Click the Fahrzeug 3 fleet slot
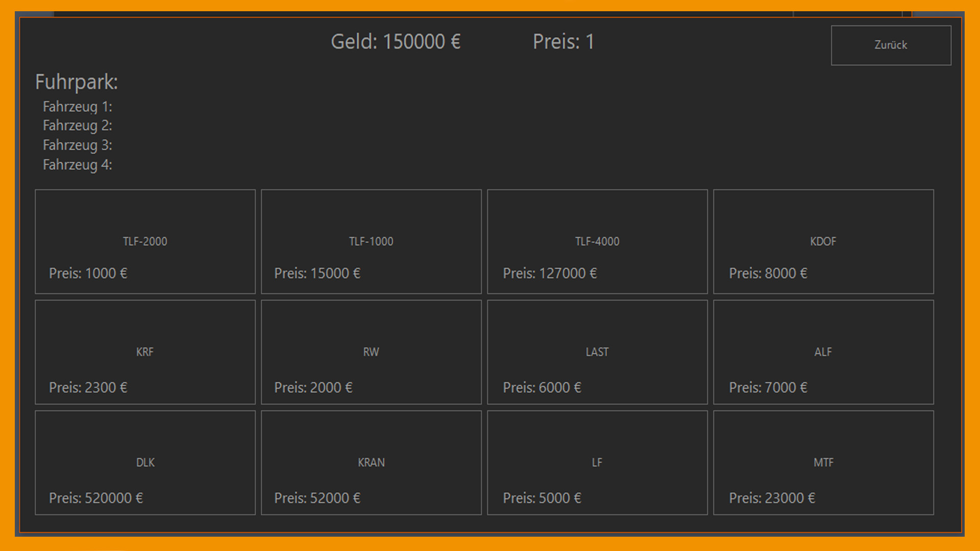 coord(78,145)
